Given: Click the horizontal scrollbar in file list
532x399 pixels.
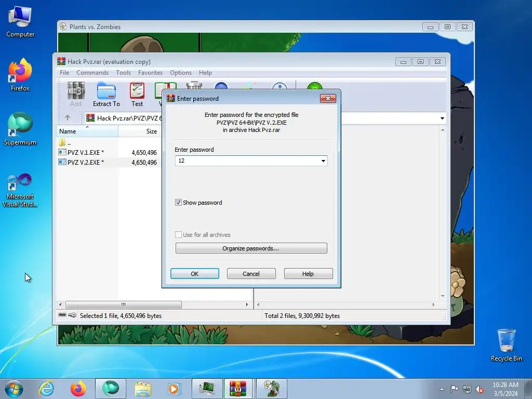Looking at the screenshot, I should click(123, 304).
